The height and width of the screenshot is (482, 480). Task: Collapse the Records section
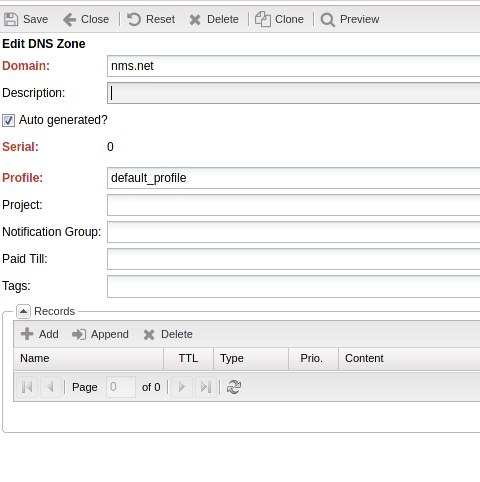[x=23, y=312]
